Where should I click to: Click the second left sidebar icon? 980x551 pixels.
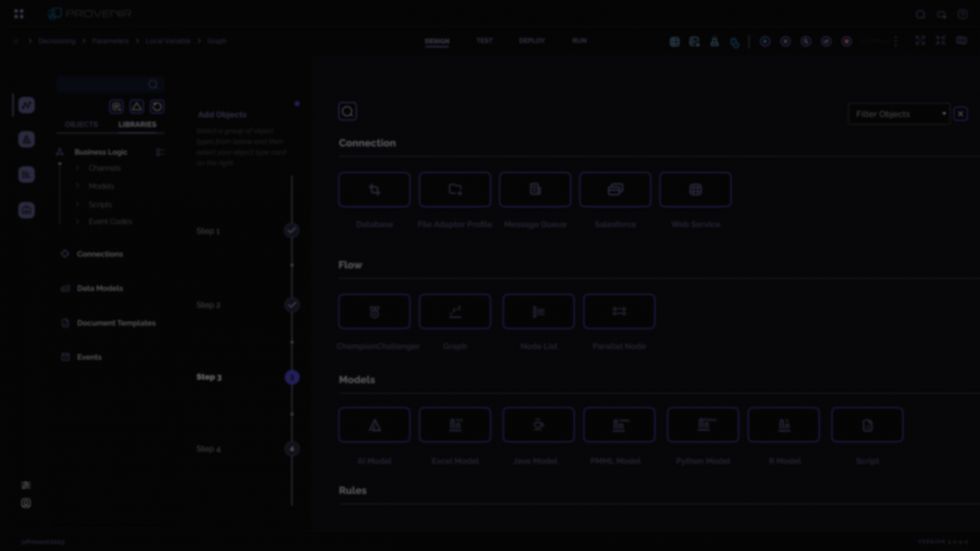[x=26, y=139]
